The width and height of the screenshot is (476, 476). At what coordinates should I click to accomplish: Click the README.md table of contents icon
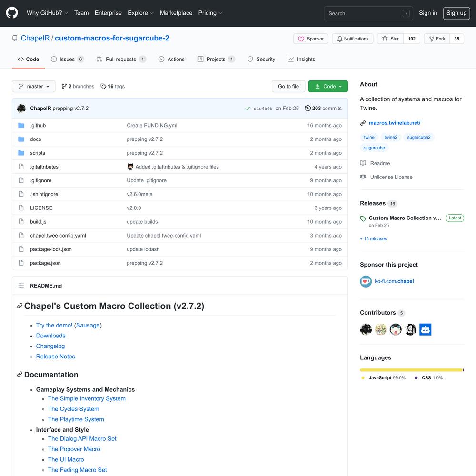tap(21, 286)
